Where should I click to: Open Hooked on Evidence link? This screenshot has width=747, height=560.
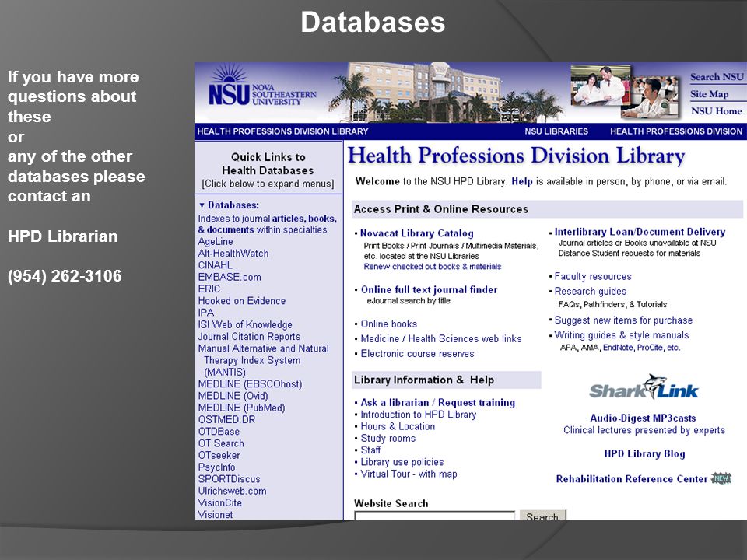pyautogui.click(x=242, y=301)
